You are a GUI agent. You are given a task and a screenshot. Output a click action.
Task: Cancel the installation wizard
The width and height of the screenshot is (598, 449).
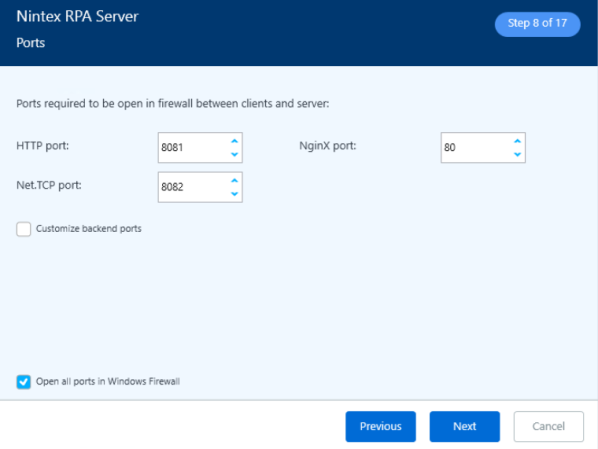548,426
